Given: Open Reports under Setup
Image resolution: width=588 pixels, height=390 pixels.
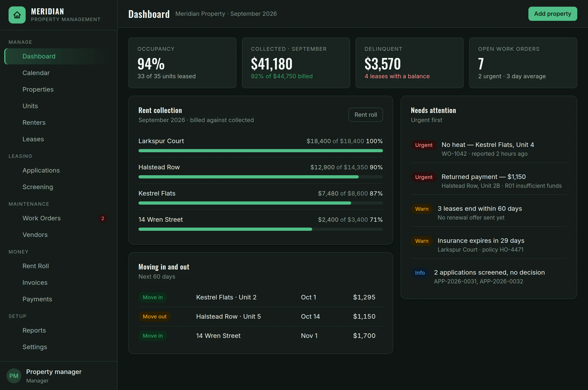Looking at the screenshot, I should 59,330.
